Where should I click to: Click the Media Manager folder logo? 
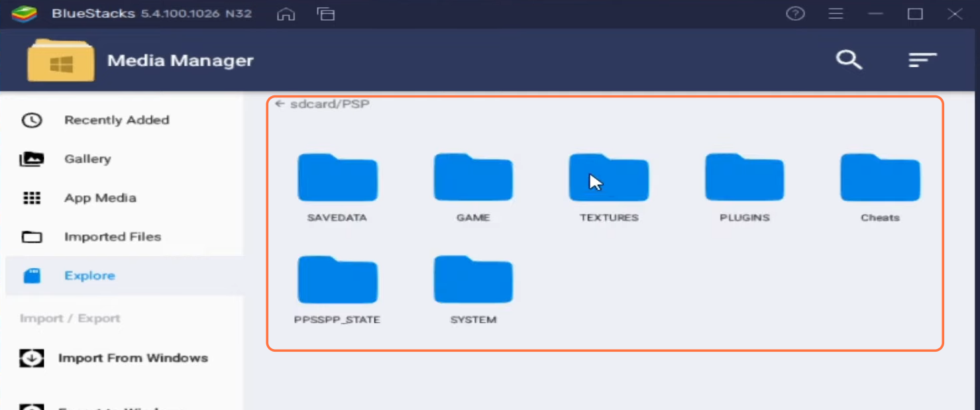click(60, 61)
